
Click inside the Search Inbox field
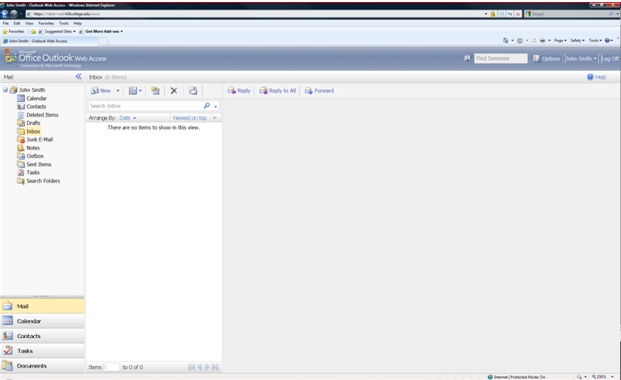click(x=145, y=106)
